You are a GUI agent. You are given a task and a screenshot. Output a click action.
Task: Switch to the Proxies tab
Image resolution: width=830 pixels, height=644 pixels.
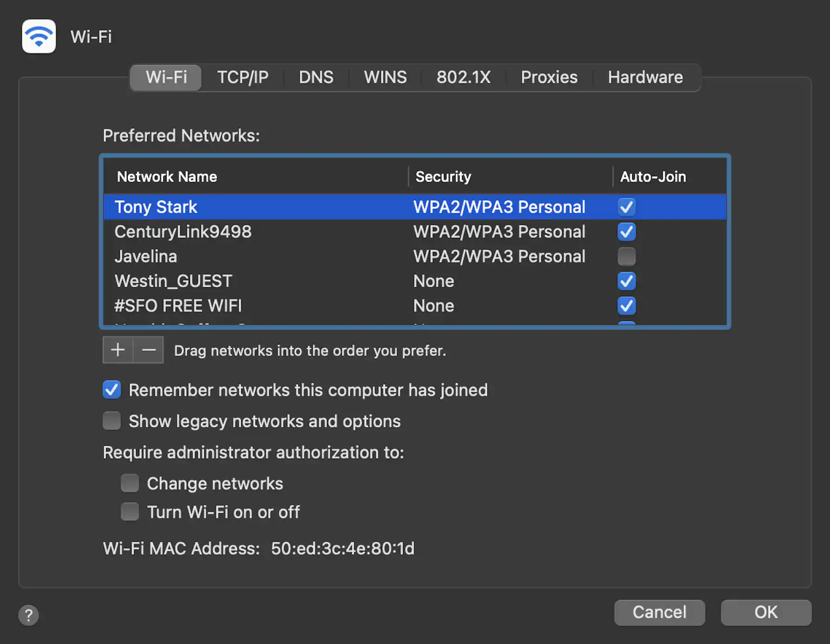[549, 77]
